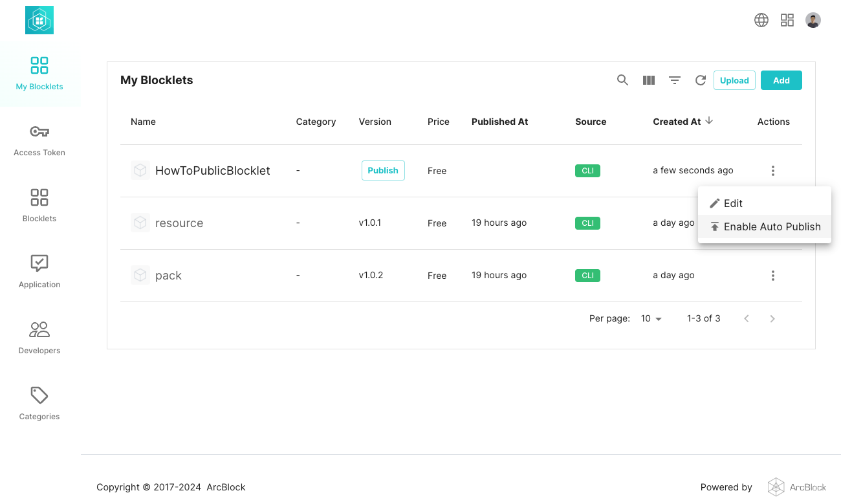Expand the Per page rows dropdown
Viewport: 841px width, 504px height.
[x=651, y=319]
